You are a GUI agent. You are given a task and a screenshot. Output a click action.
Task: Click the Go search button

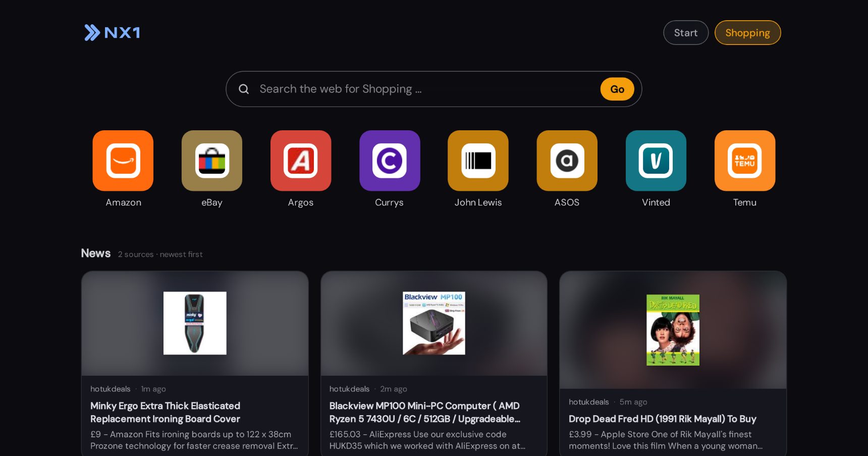click(x=617, y=89)
